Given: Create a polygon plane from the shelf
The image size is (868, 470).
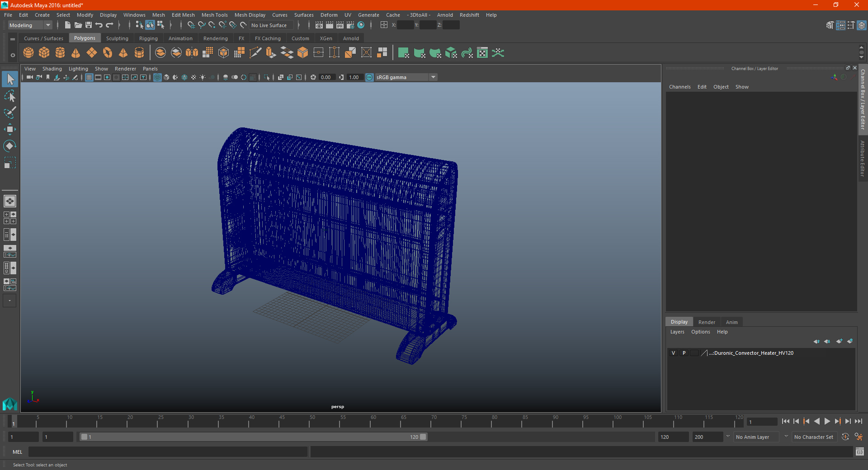Looking at the screenshot, I should point(92,53).
